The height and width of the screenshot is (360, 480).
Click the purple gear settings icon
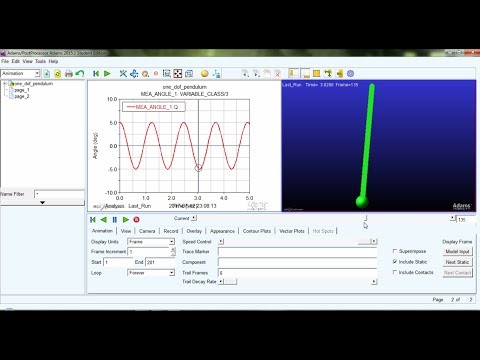pos(350,74)
